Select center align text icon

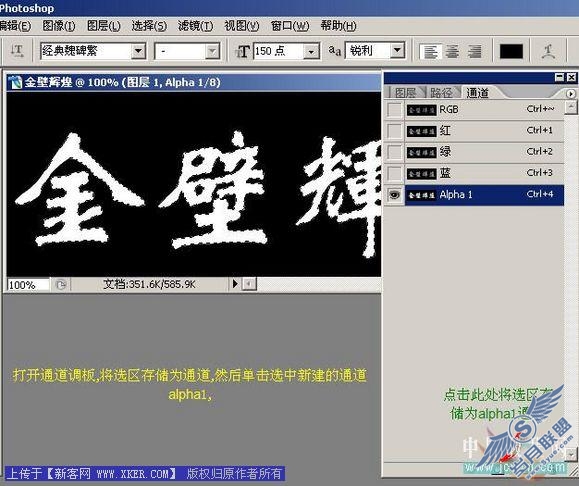[452, 51]
